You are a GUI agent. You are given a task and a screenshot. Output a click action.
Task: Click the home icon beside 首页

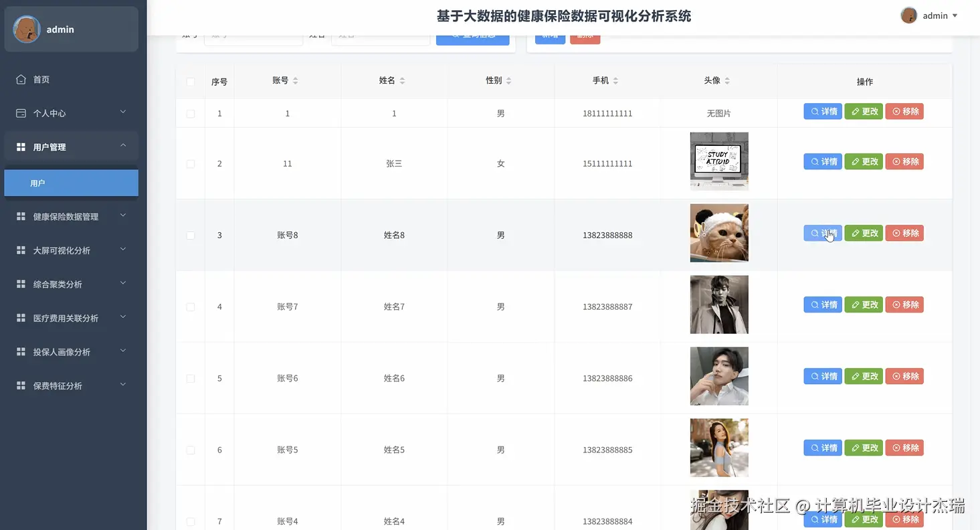(21, 80)
